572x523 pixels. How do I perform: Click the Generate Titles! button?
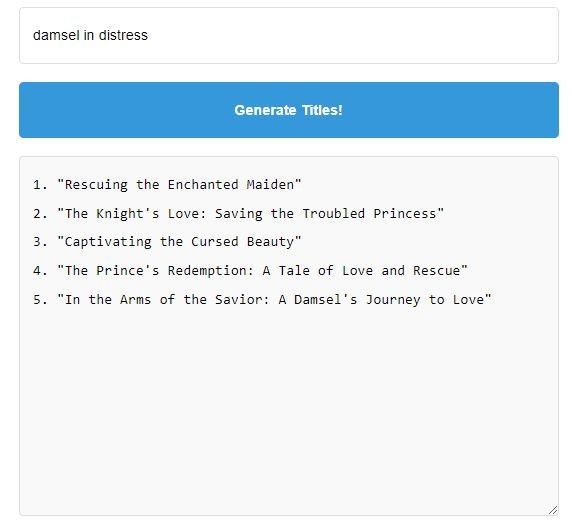coord(289,110)
